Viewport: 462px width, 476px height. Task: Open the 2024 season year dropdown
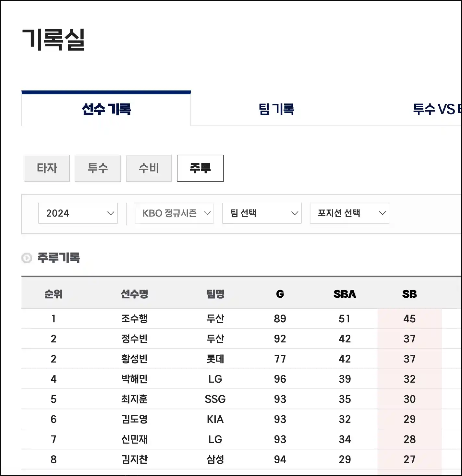[78, 213]
